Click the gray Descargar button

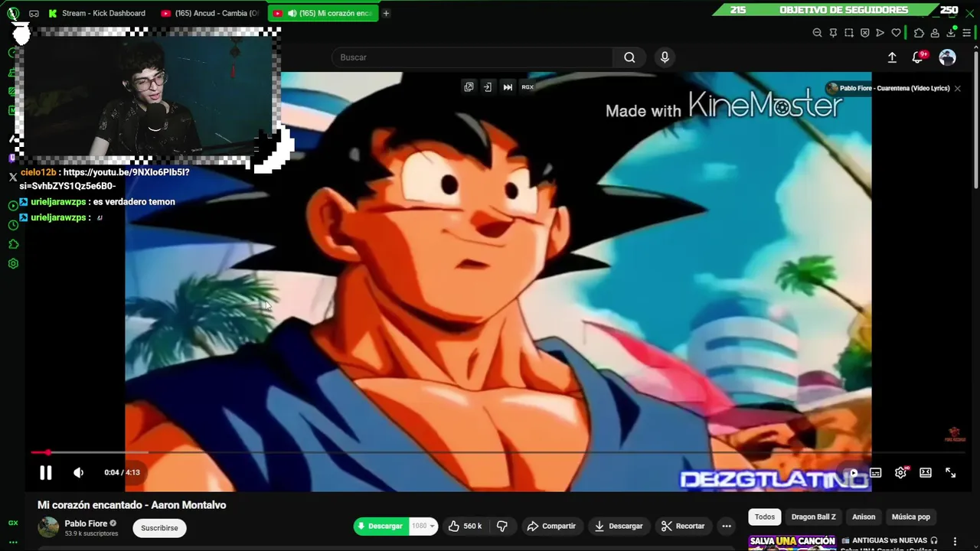click(619, 526)
